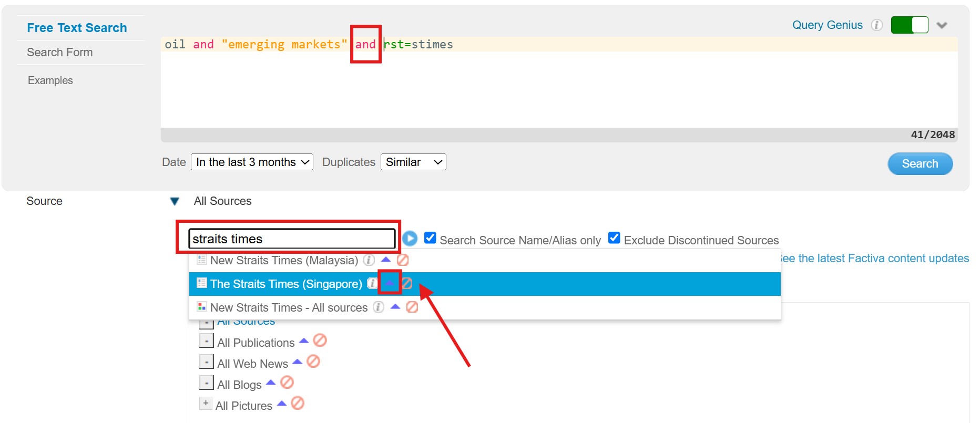Viewport: 980px width, 423px height.
Task: Expand the All Pictures tree node
Action: [206, 404]
